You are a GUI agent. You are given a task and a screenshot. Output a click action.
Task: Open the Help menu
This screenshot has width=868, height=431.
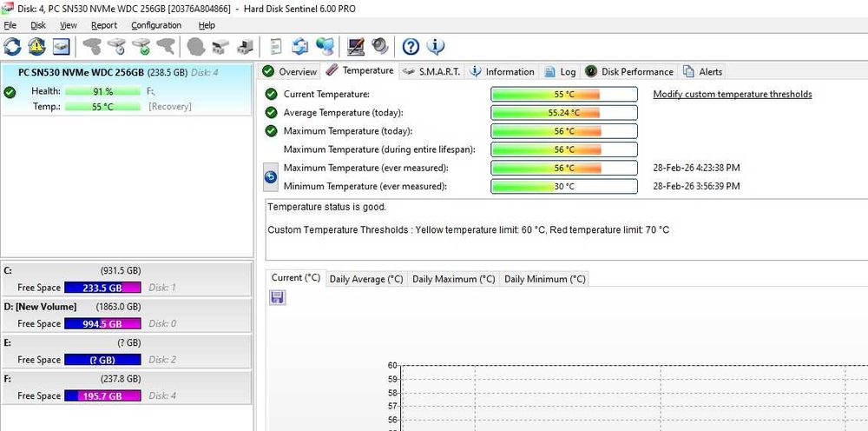[x=207, y=25]
